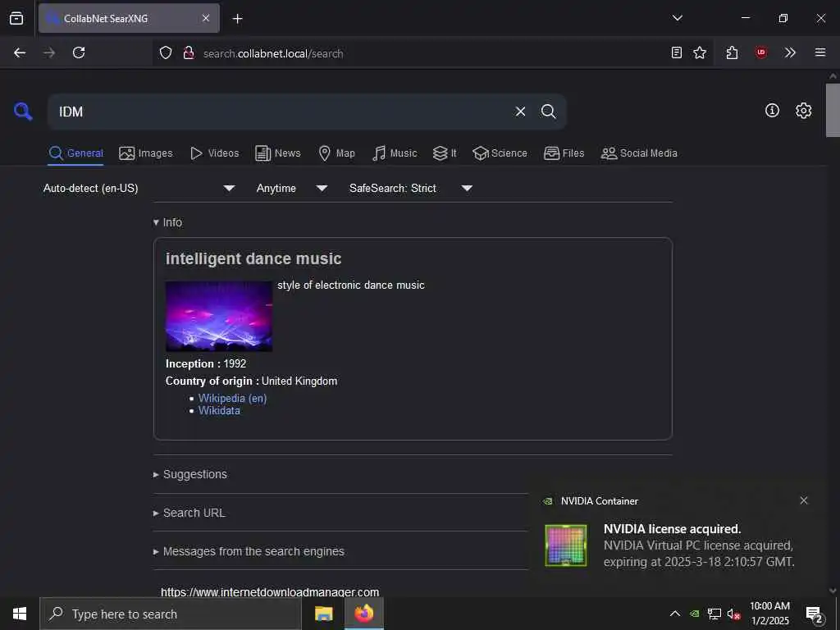Screen dimensions: 840x630
Task: Open Firefox extensions puzzle icon
Action: pyautogui.click(x=733, y=52)
